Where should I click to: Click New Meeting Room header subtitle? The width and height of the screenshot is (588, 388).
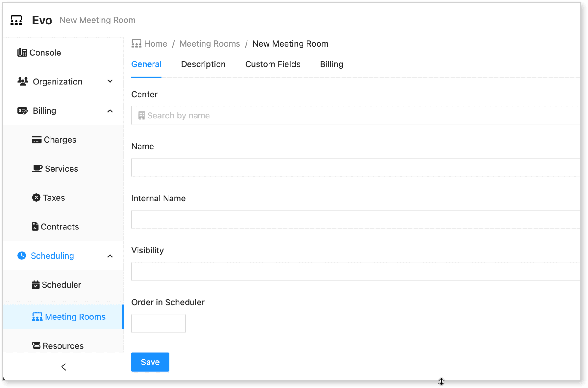[97, 20]
